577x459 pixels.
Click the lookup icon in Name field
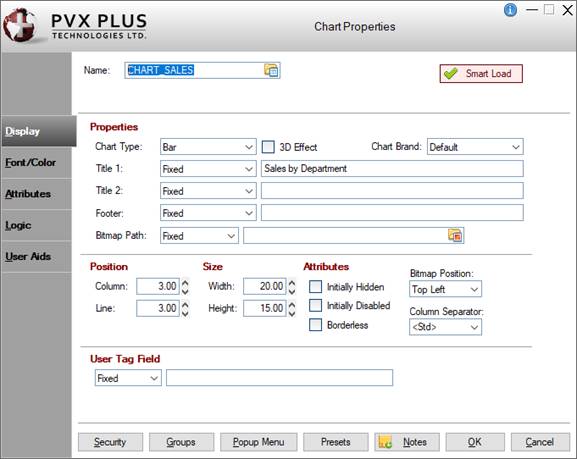(x=271, y=70)
